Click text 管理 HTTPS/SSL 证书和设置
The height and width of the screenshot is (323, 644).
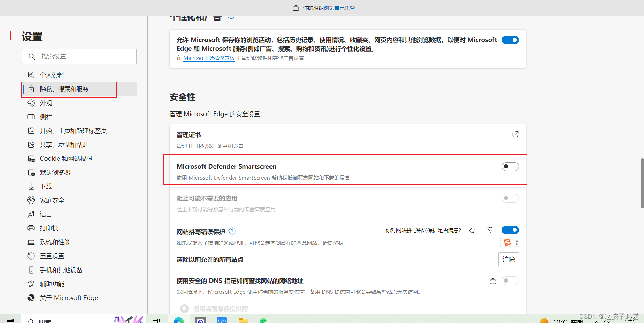pos(210,146)
